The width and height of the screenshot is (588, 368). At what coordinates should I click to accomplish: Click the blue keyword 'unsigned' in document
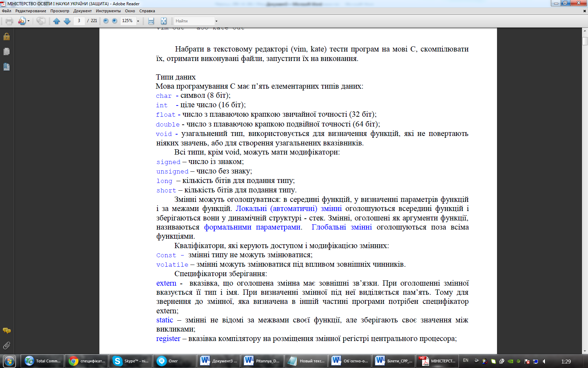tap(172, 171)
